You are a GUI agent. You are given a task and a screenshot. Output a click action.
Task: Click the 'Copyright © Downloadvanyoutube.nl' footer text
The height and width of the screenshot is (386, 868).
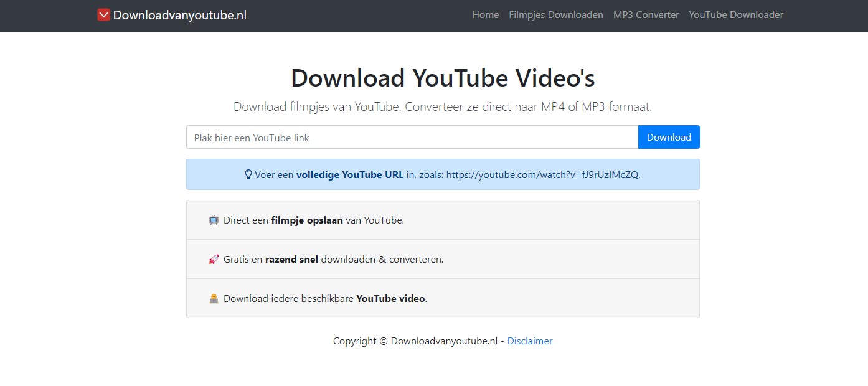415,341
